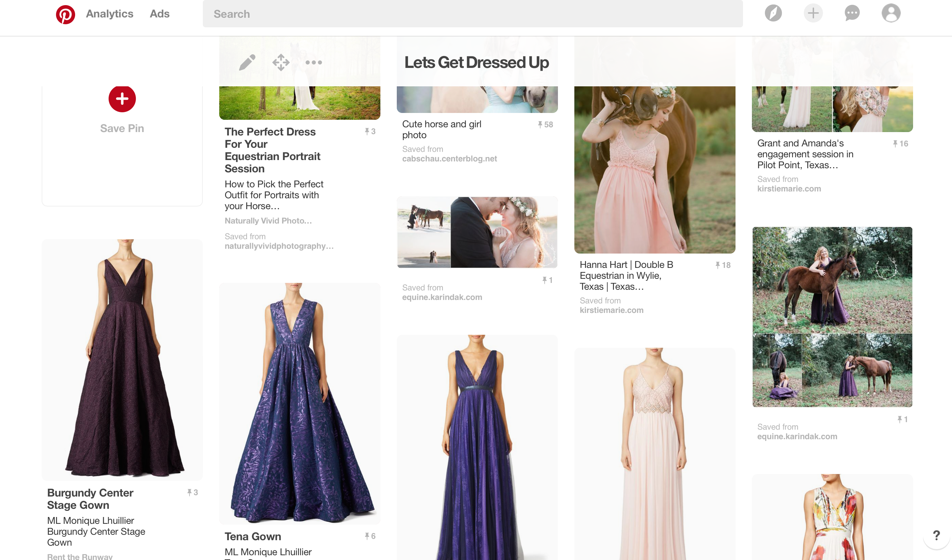Open the Ads menu
This screenshot has width=952, height=560.
click(159, 14)
